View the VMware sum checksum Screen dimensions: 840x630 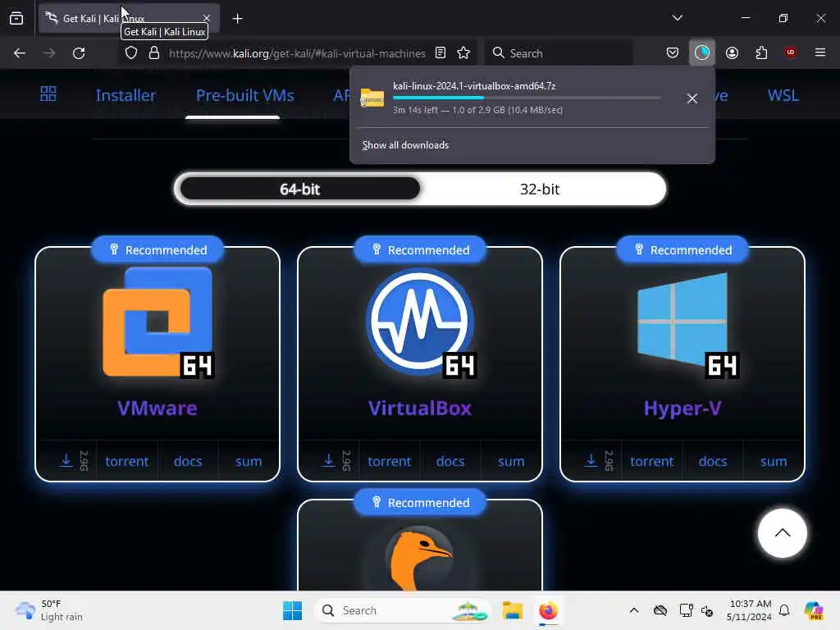click(249, 461)
